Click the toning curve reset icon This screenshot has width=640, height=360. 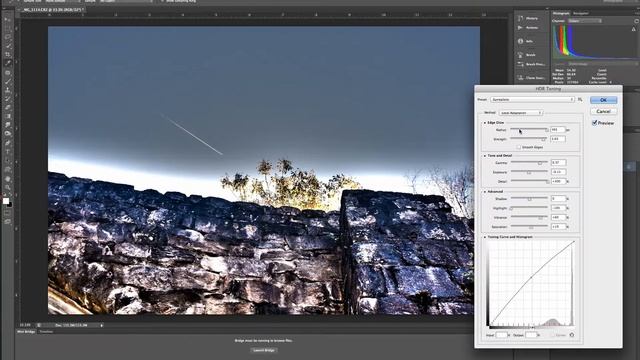tap(572, 335)
